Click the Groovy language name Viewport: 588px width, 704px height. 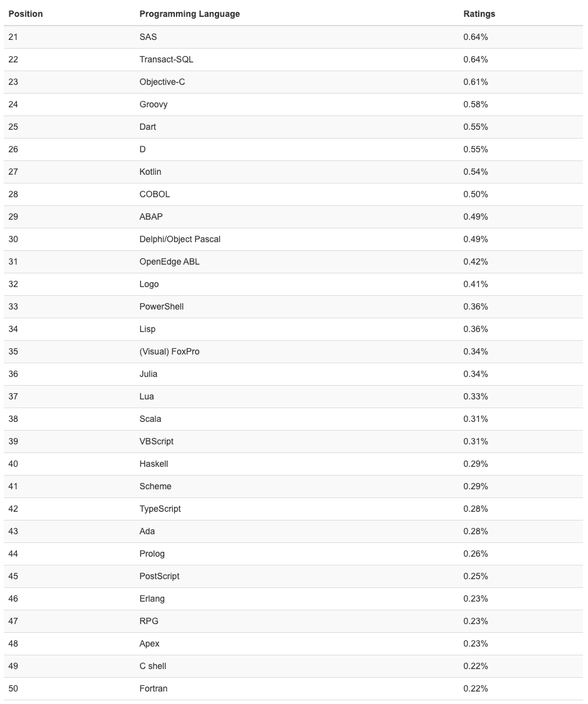154,104
